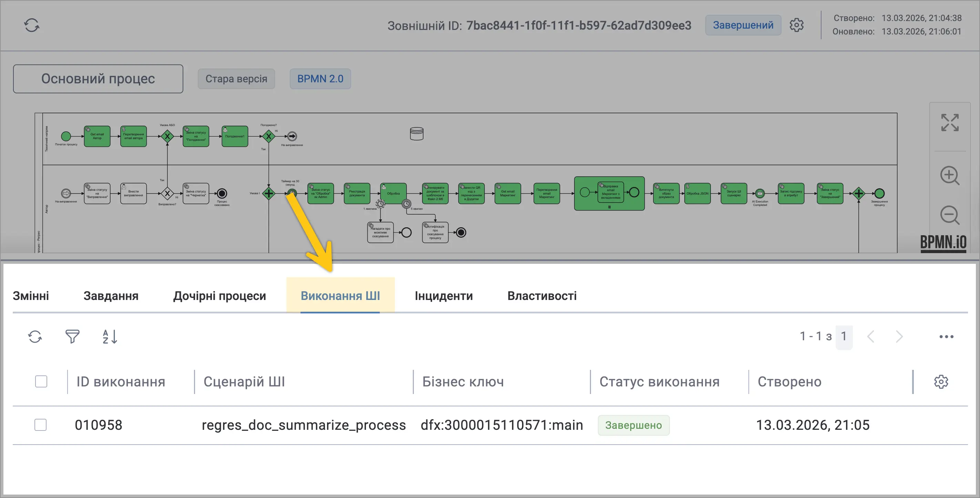Sort by 'Сценарій ШІ' column header
The height and width of the screenshot is (498, 980).
point(244,382)
